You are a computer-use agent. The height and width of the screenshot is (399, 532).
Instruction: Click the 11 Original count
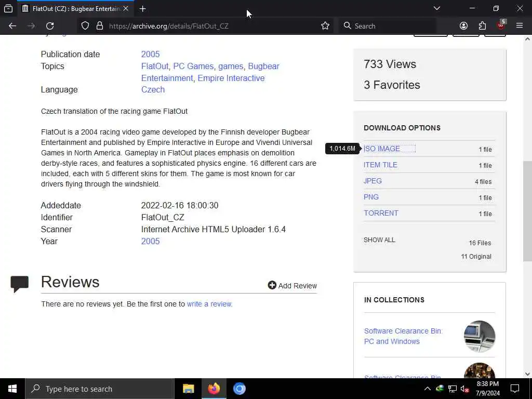[476, 257]
